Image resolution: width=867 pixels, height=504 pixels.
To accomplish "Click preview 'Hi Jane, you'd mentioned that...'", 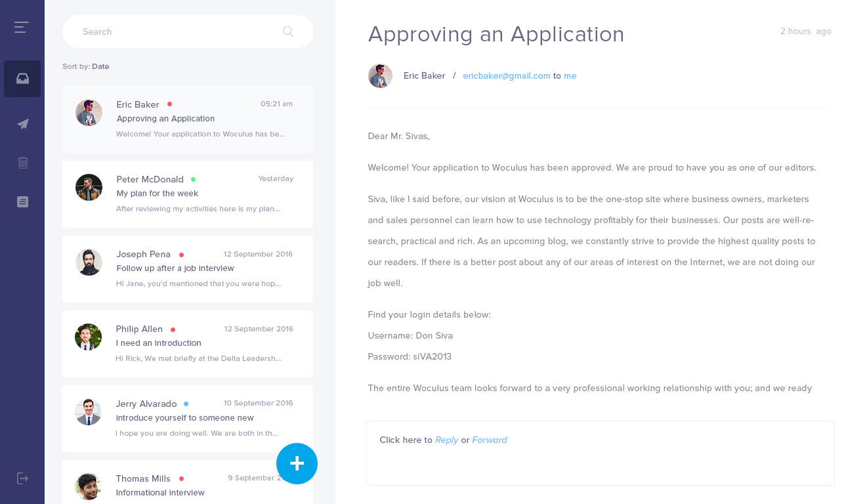I will [198, 283].
